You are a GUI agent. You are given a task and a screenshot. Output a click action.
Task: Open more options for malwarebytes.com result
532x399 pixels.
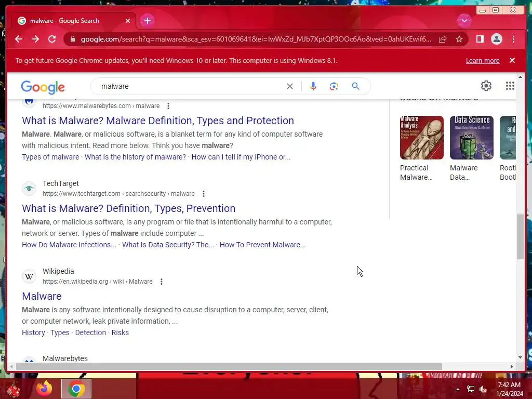click(168, 106)
